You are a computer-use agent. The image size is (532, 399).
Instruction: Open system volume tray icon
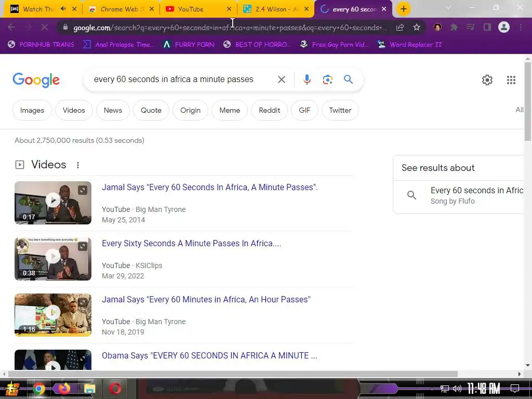(x=457, y=389)
